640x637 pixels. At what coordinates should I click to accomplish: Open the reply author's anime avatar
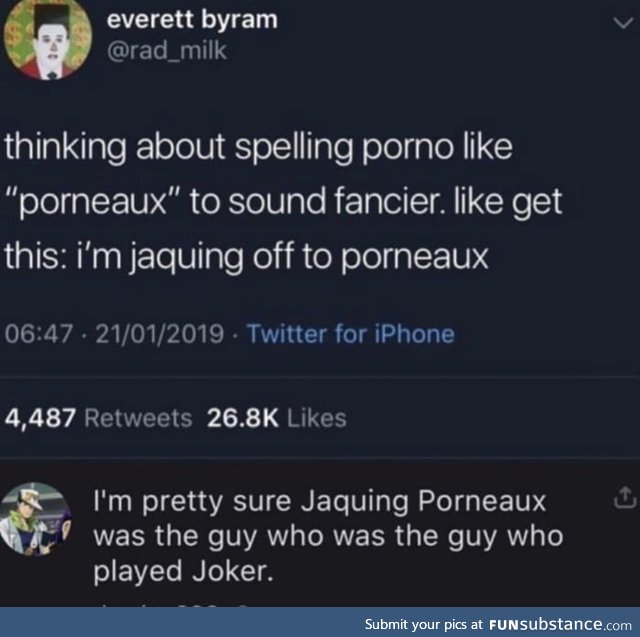click(36, 519)
